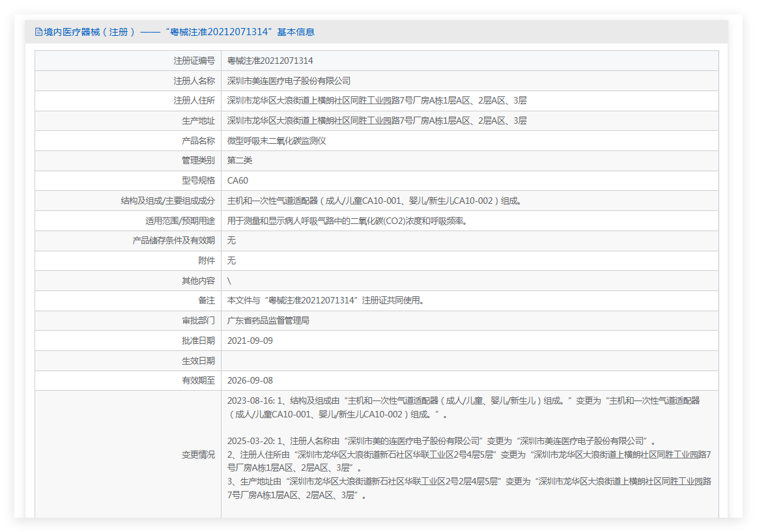Click the 注册证编号 label cell
This screenshot has height=532, width=757.
pyautogui.click(x=194, y=61)
